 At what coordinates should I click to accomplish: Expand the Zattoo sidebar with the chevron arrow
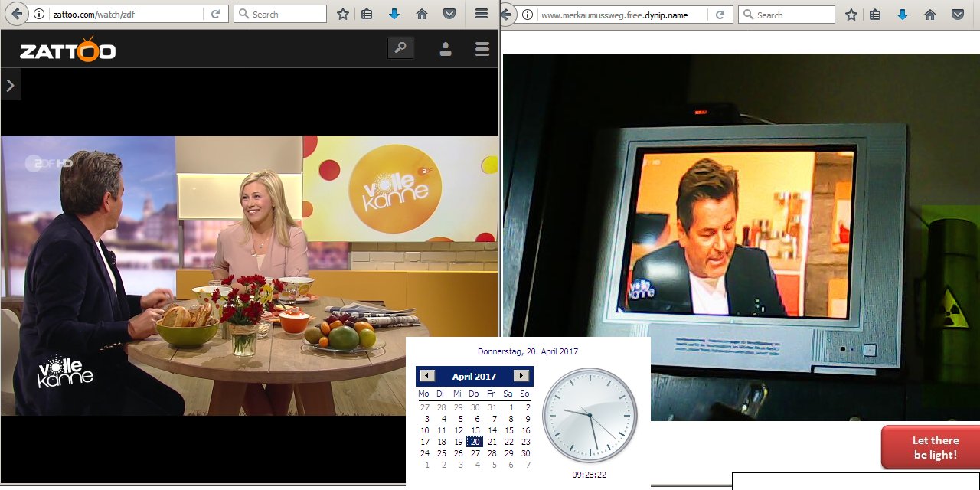click(11, 86)
